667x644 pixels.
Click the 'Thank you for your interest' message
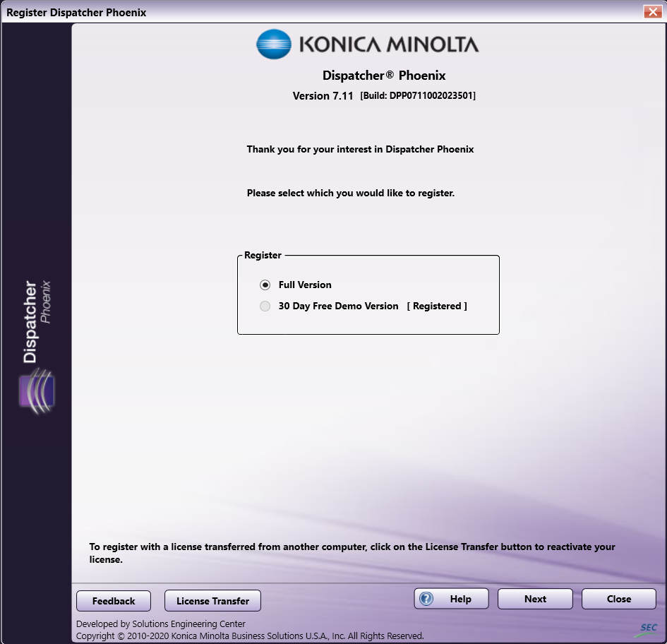(360, 150)
